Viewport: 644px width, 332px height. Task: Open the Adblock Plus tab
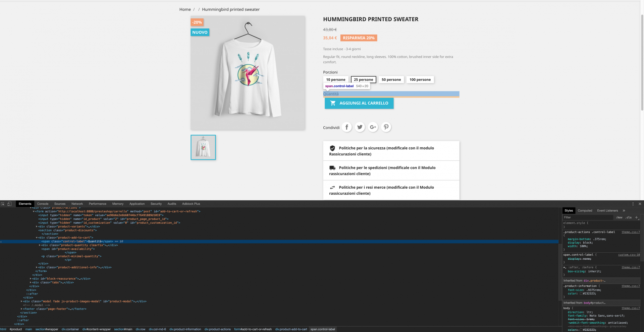[x=191, y=204]
